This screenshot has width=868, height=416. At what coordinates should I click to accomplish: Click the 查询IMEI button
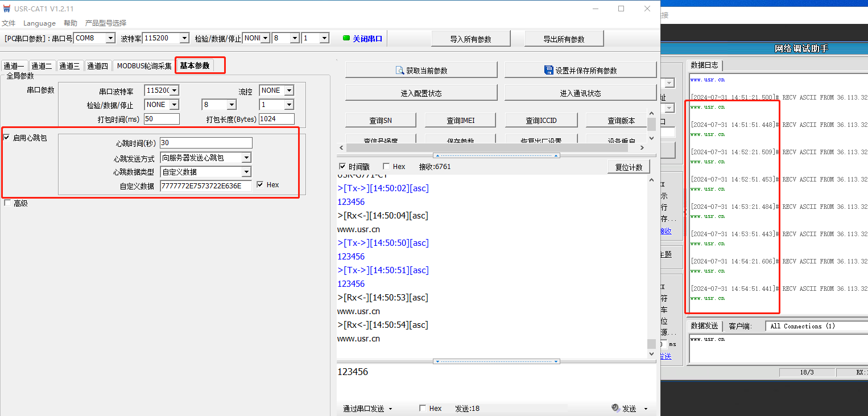[x=460, y=121]
